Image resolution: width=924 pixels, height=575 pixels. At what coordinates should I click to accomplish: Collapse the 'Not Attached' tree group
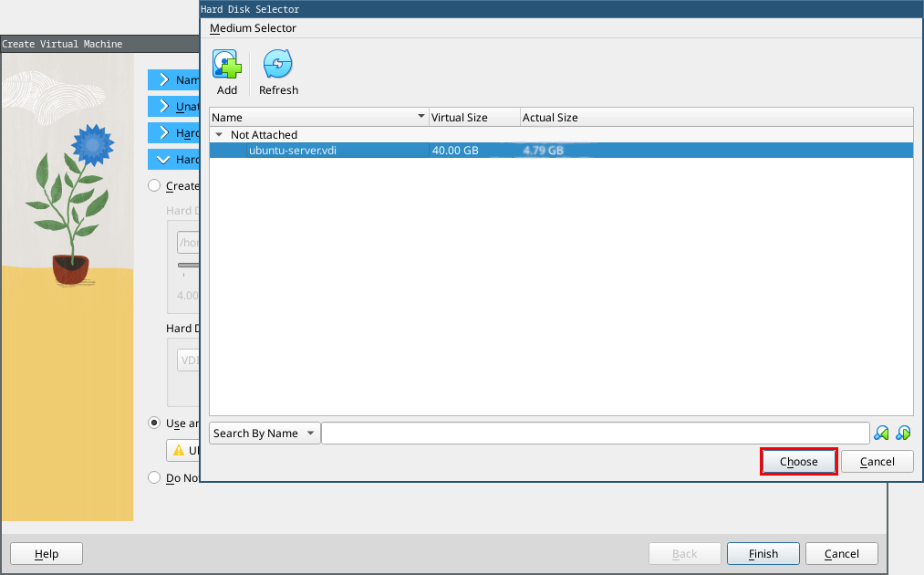tap(219, 135)
